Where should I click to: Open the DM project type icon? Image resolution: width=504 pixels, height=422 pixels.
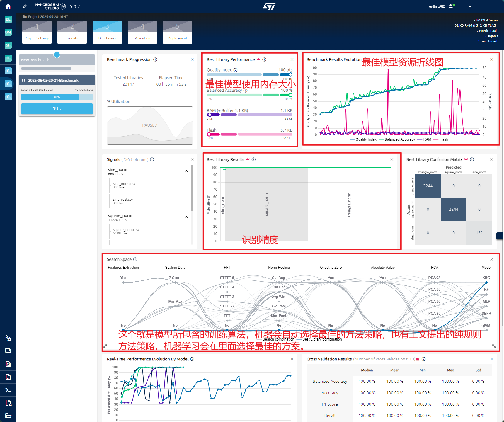8,32
